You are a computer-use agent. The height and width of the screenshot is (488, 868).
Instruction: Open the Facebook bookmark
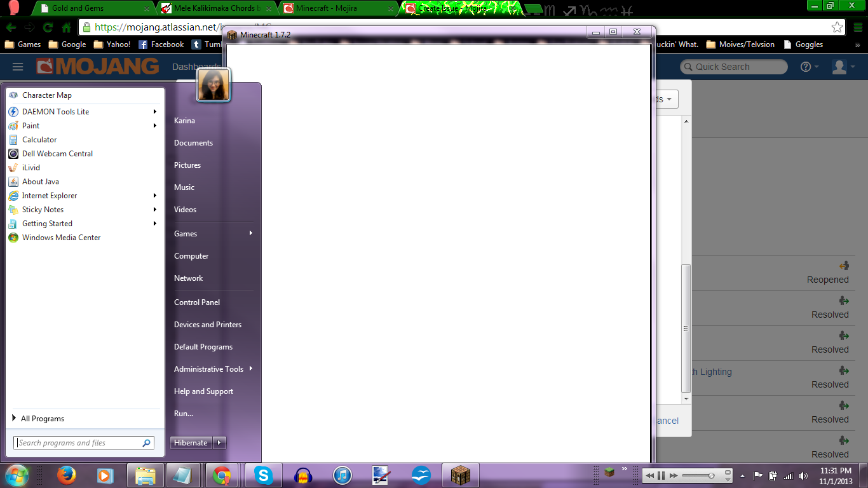161,44
